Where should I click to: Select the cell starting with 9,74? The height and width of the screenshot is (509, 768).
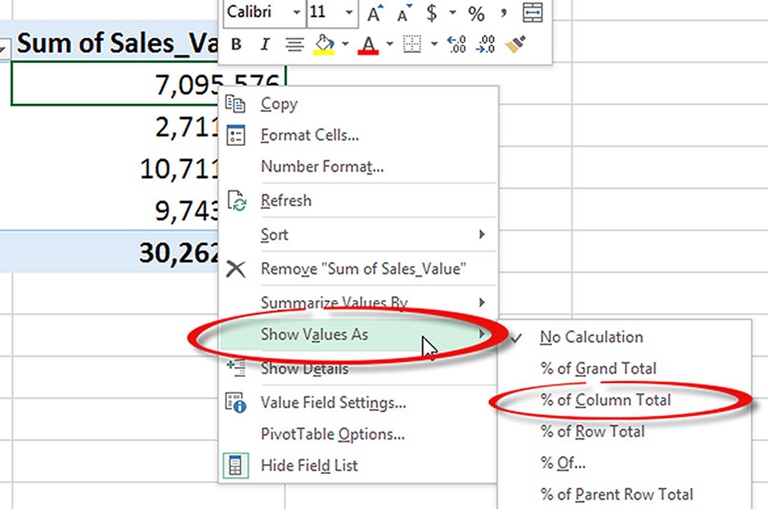[115, 210]
